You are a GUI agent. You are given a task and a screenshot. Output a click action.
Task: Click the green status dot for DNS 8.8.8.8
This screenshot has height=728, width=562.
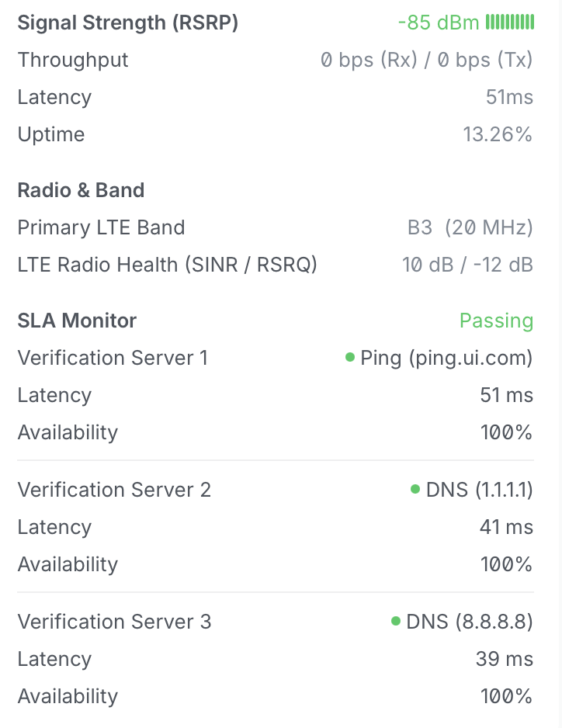coord(396,621)
